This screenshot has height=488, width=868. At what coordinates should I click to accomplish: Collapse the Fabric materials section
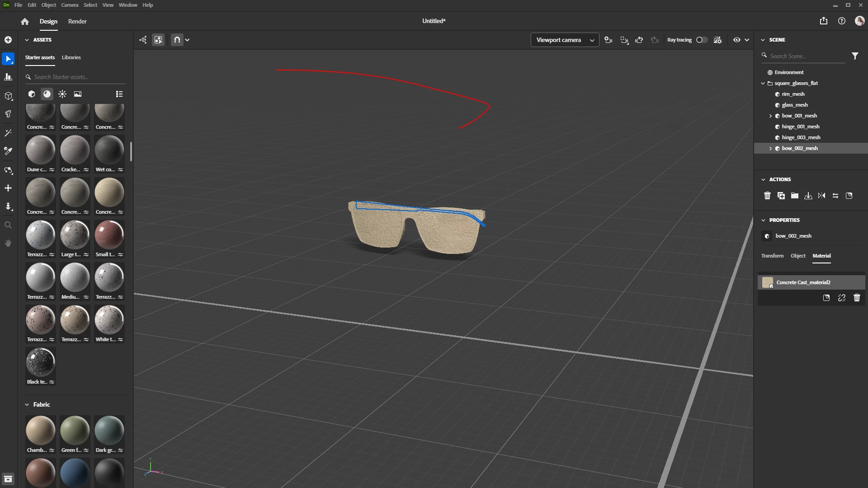tap(27, 404)
